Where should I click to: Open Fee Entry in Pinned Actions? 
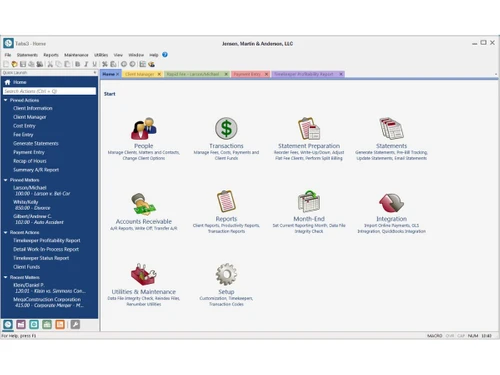click(x=23, y=135)
